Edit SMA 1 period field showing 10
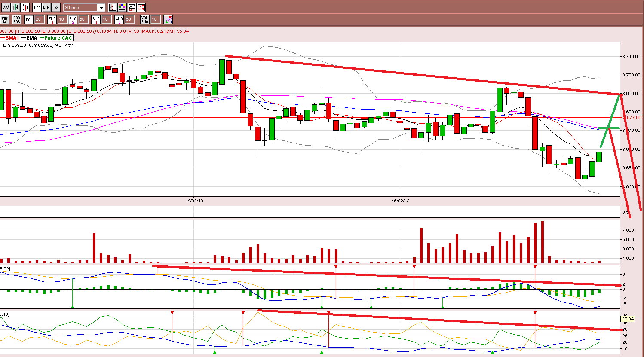The width and height of the screenshot is (644, 357). pyautogui.click(x=106, y=19)
